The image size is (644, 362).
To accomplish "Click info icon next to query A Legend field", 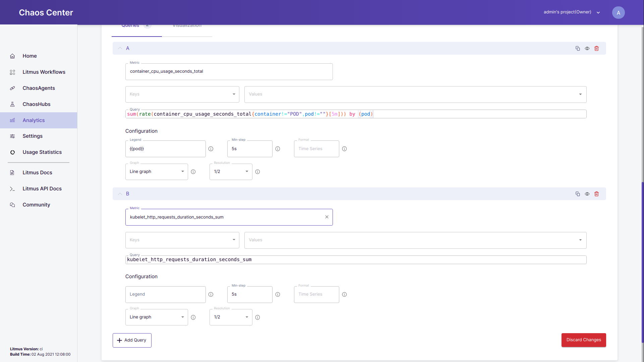I will pyautogui.click(x=211, y=149).
